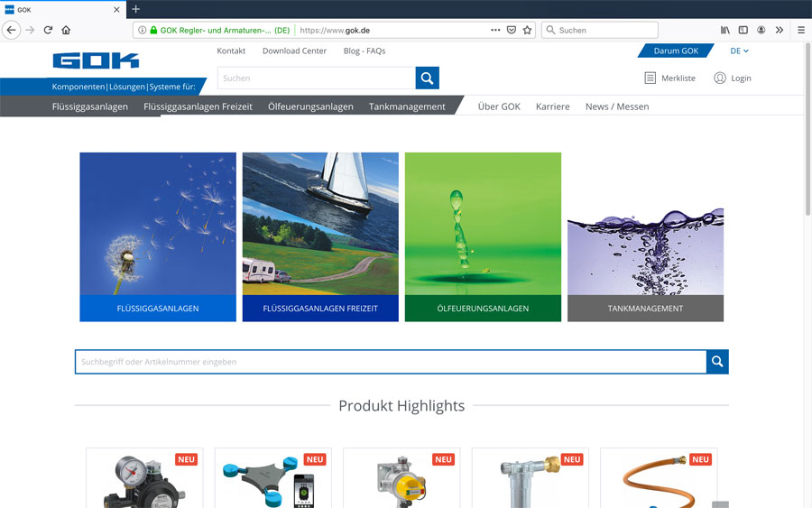
Task: Click the green padlock security icon
Action: click(x=153, y=30)
